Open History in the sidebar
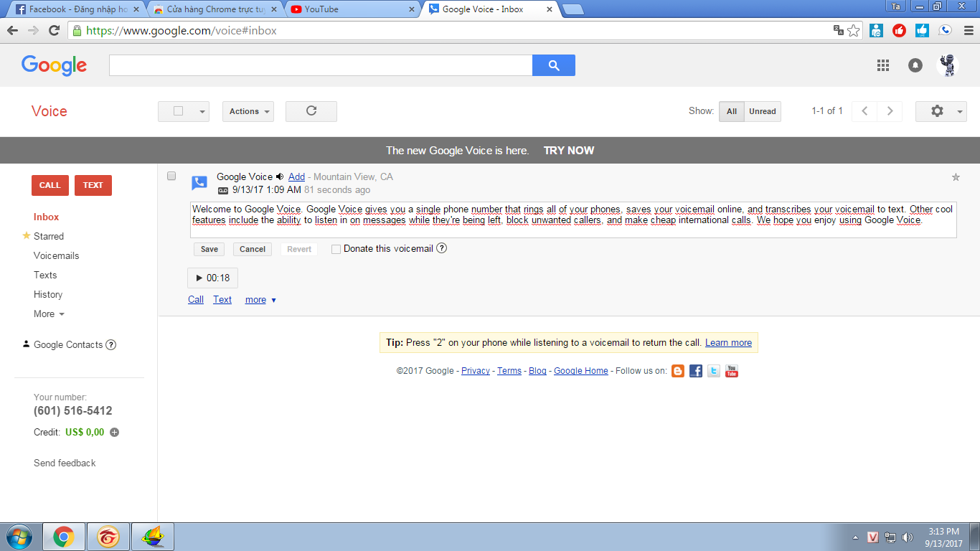Screen dimensions: 980x551 (48, 294)
